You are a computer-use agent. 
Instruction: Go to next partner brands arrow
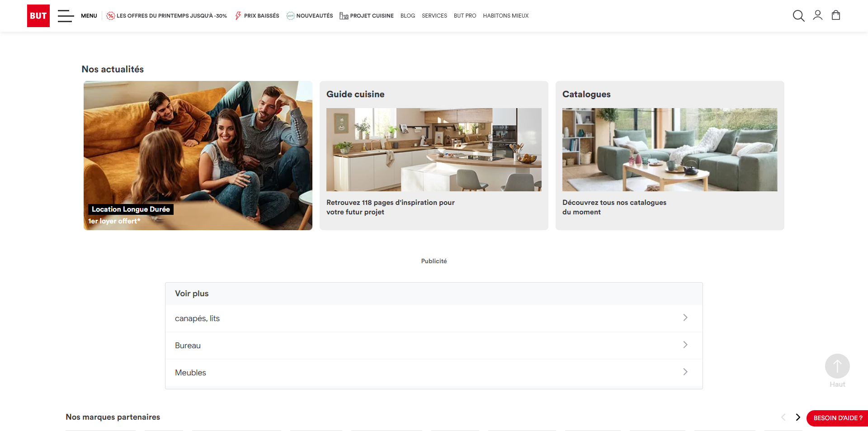[798, 417]
